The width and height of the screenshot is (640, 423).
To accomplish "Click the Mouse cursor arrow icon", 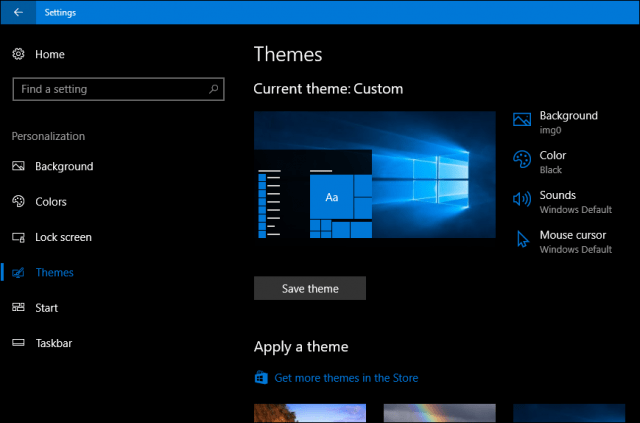I will click(522, 239).
